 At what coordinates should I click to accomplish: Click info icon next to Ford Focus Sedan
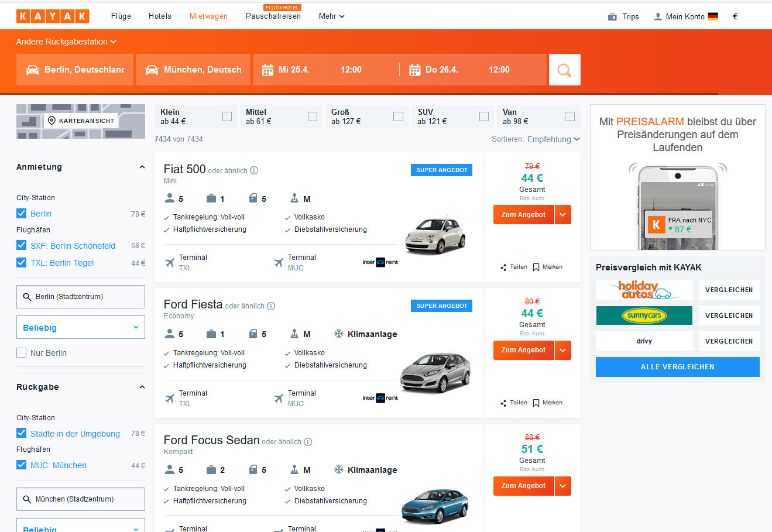[308, 442]
